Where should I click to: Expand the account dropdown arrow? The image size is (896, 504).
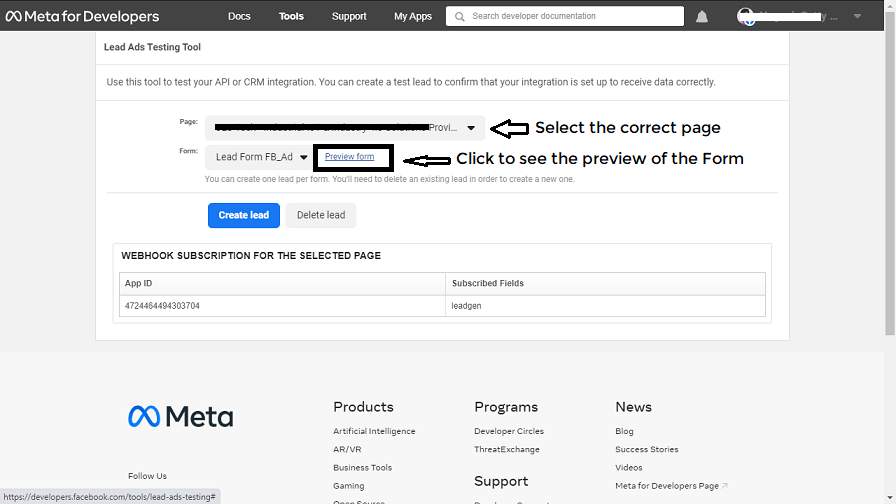pyautogui.click(x=857, y=17)
